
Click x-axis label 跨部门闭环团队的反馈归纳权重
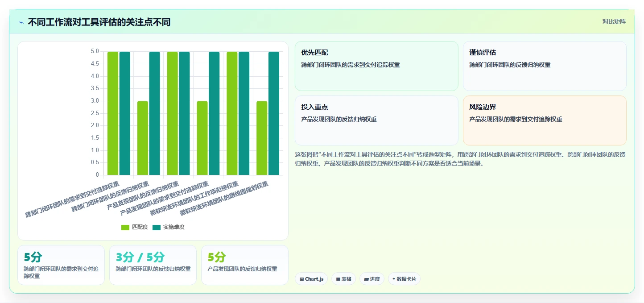pos(110,196)
